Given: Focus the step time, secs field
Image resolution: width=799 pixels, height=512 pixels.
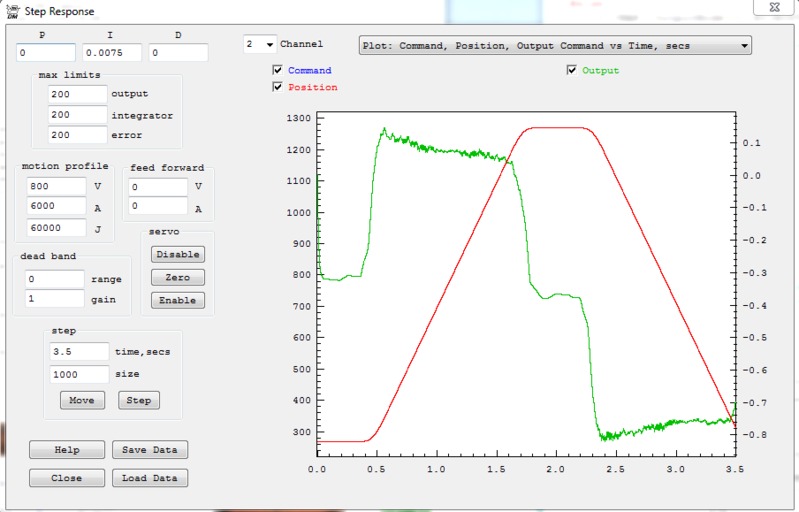Looking at the screenshot, I should (78, 351).
